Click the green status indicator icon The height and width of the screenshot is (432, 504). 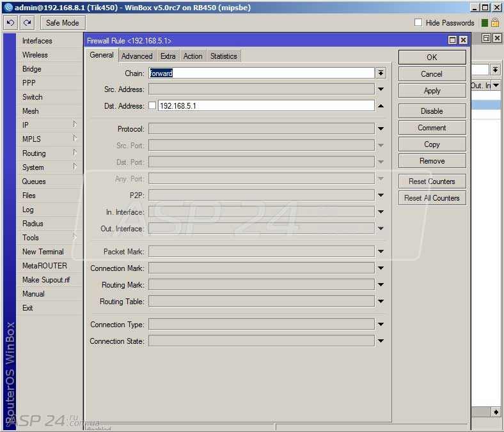pyautogui.click(x=485, y=23)
